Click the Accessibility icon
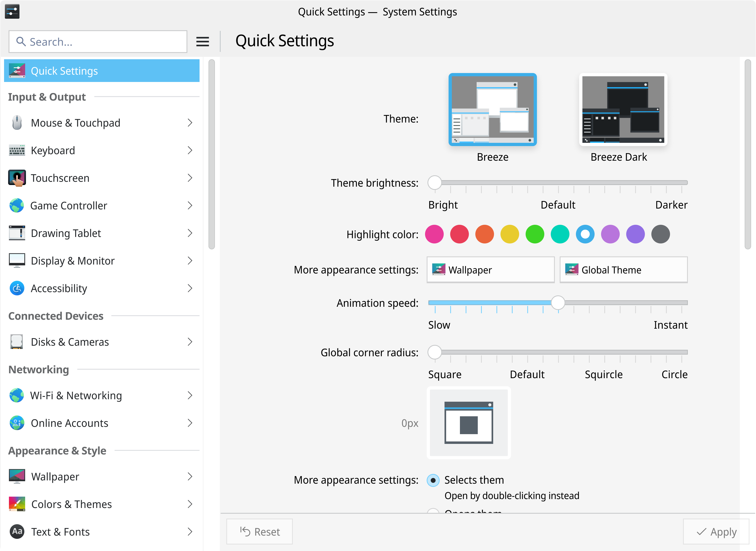 tap(17, 288)
